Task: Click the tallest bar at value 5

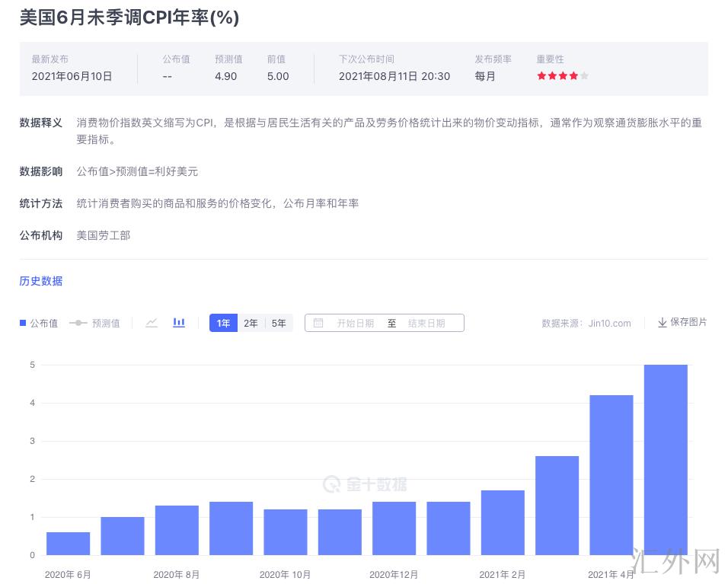Action: [666, 459]
